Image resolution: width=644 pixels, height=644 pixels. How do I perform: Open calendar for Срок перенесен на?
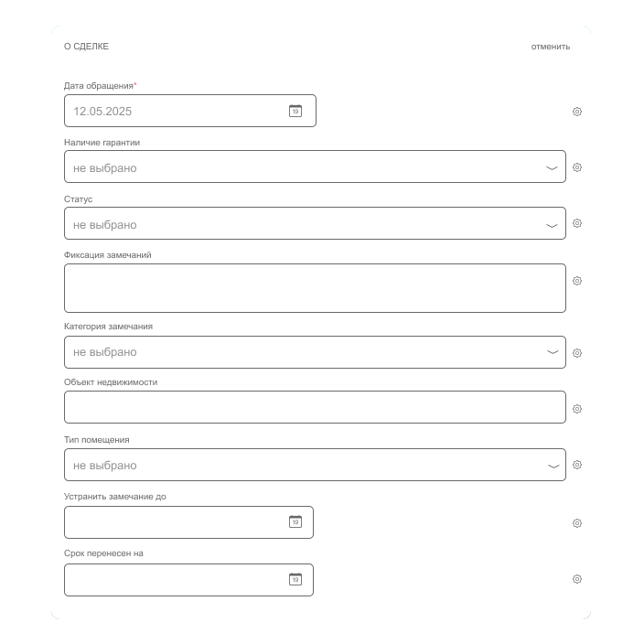click(x=295, y=579)
